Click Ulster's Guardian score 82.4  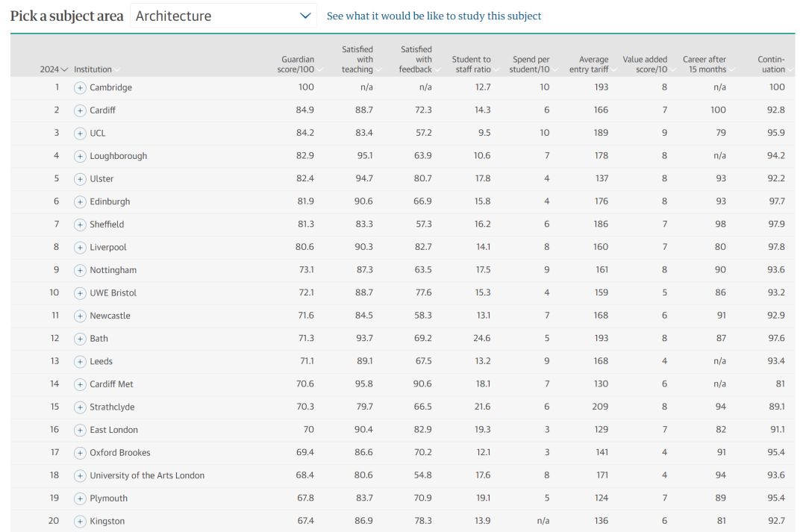tap(304, 178)
